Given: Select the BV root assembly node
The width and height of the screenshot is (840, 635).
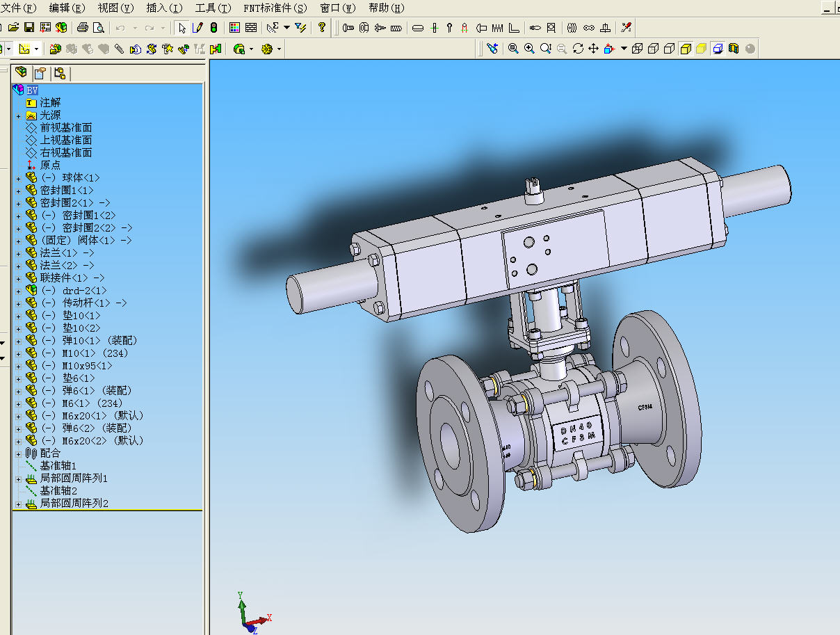Looking at the screenshot, I should (x=33, y=90).
